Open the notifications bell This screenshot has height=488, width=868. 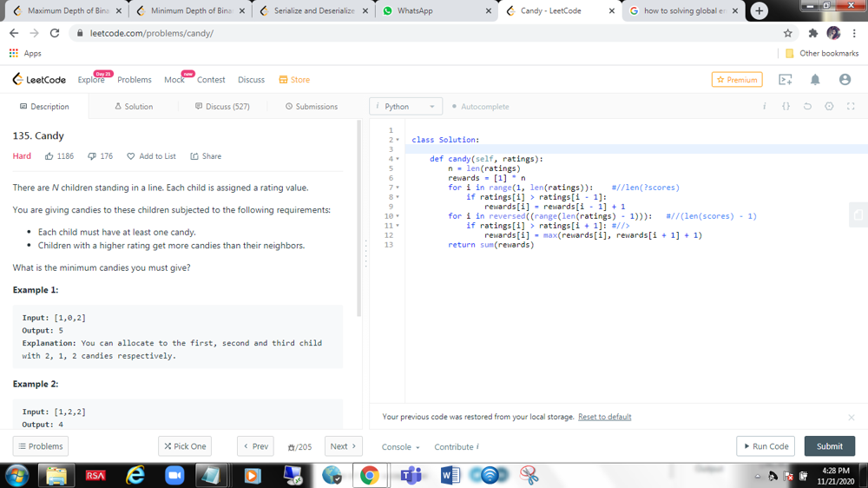tap(815, 80)
